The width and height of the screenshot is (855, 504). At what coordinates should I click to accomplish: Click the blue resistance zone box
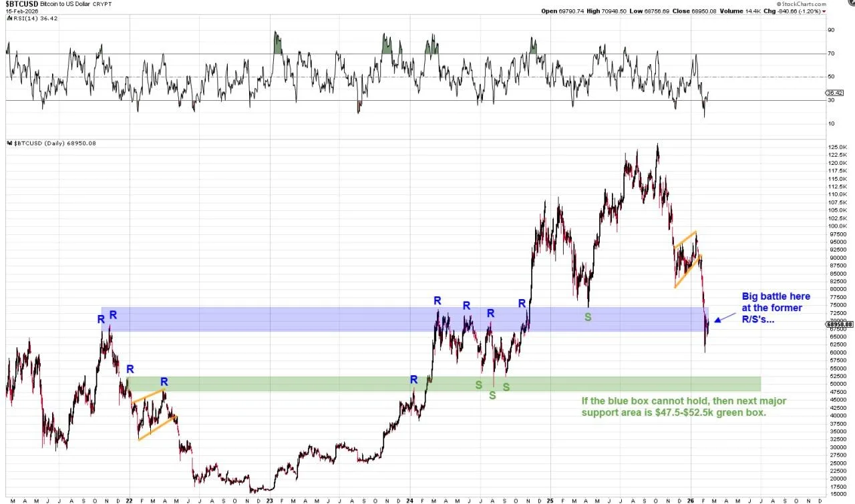(334, 319)
